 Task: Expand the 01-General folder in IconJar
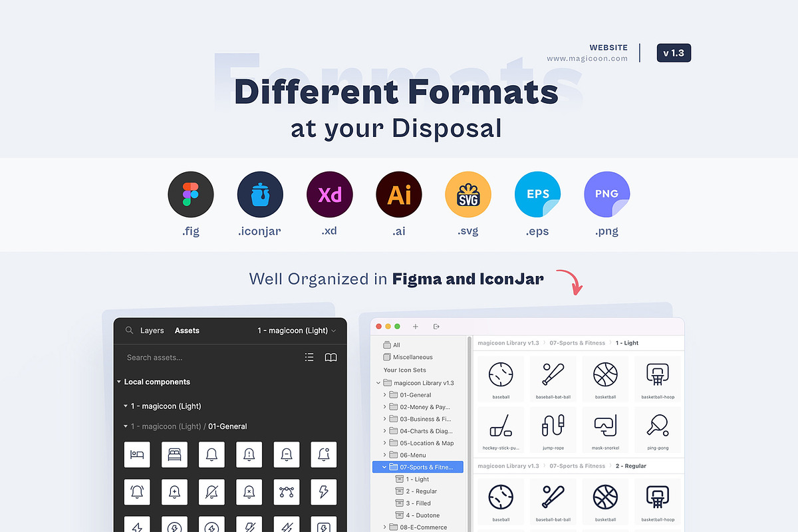(384, 394)
